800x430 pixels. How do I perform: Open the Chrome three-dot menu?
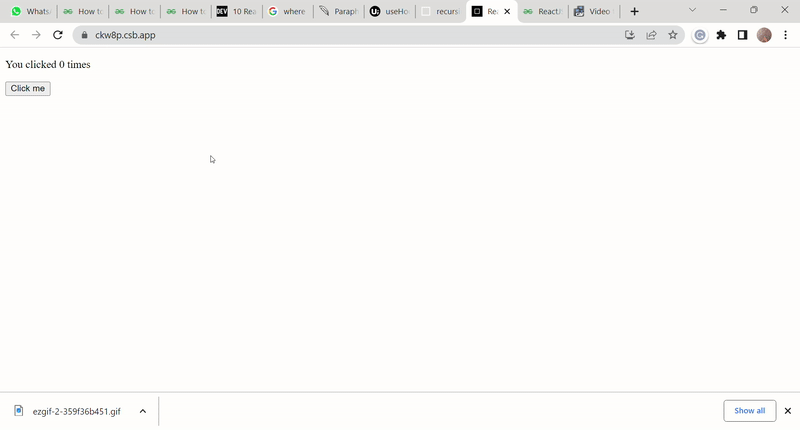pyautogui.click(x=786, y=35)
